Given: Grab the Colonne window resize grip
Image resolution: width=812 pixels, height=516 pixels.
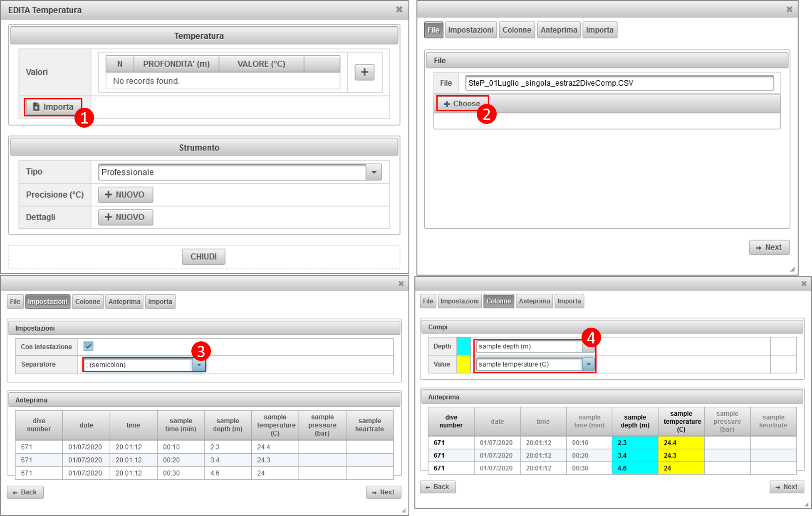Looking at the screenshot, I should pyautogui.click(x=807, y=504).
